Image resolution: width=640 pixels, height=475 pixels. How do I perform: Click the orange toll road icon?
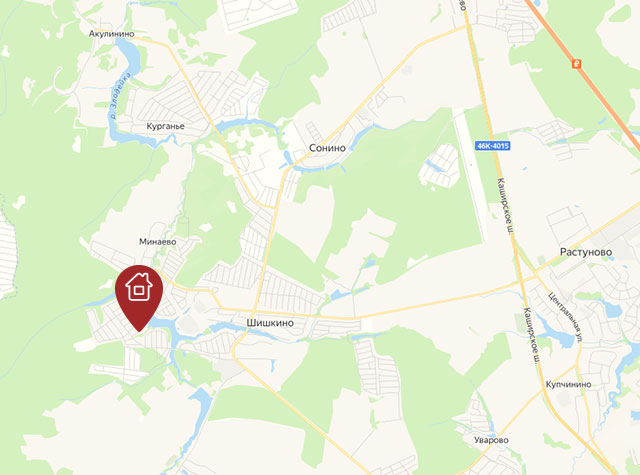coord(576,64)
